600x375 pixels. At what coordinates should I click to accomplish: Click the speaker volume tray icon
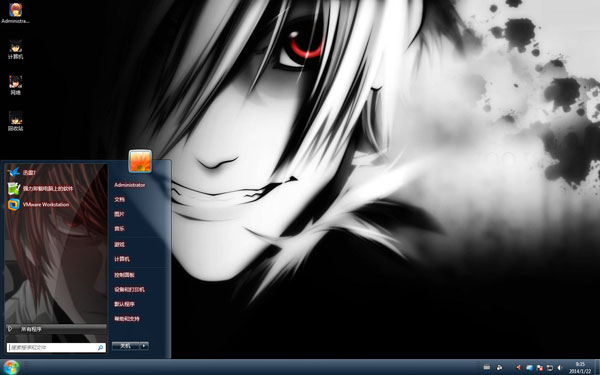pos(559,367)
